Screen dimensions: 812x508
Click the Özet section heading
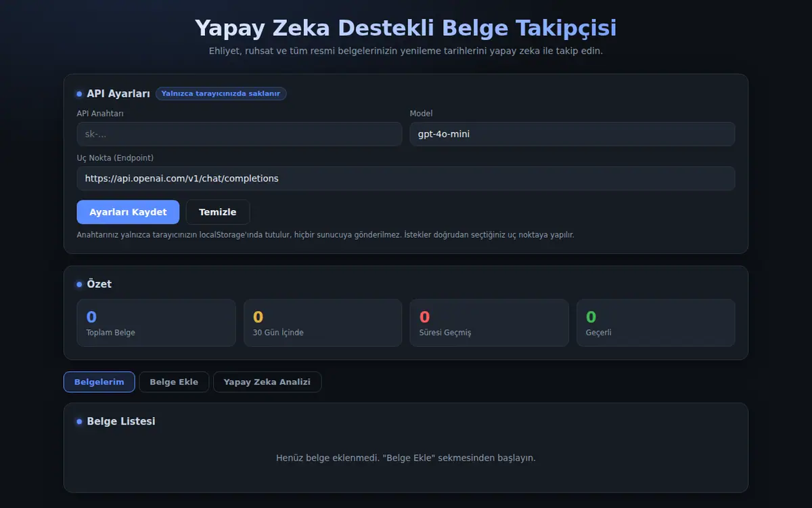click(99, 284)
